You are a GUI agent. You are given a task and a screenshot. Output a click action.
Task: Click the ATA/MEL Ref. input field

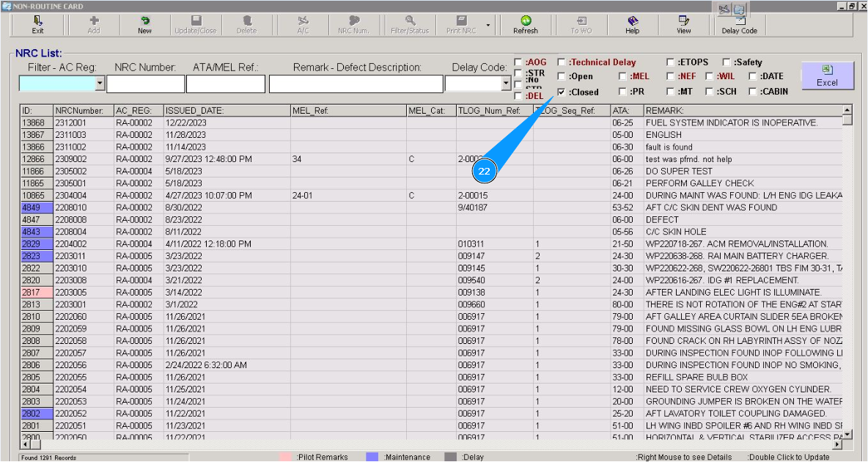[x=225, y=84]
